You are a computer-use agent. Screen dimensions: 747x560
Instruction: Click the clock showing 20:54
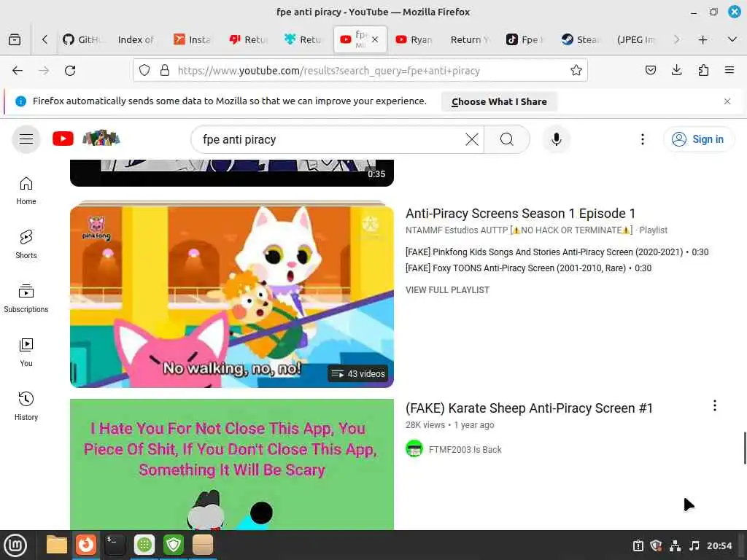719,545
